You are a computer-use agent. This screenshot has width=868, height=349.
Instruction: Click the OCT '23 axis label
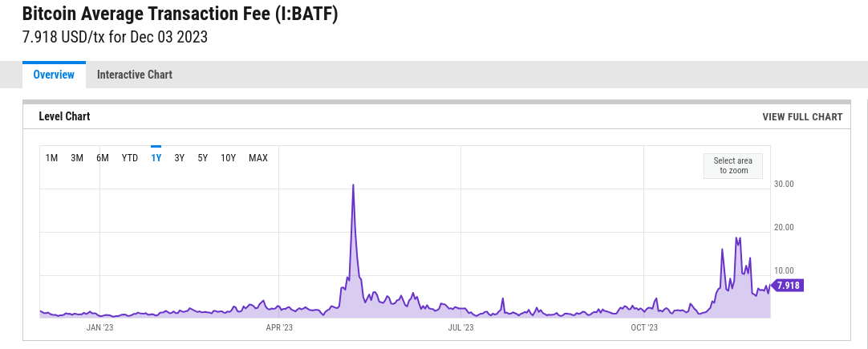pyautogui.click(x=644, y=327)
